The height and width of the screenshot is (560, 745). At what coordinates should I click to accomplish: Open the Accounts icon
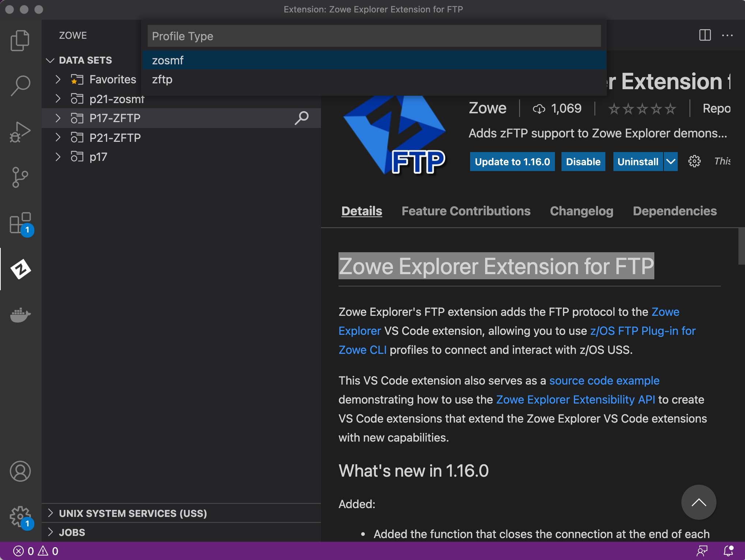click(20, 471)
